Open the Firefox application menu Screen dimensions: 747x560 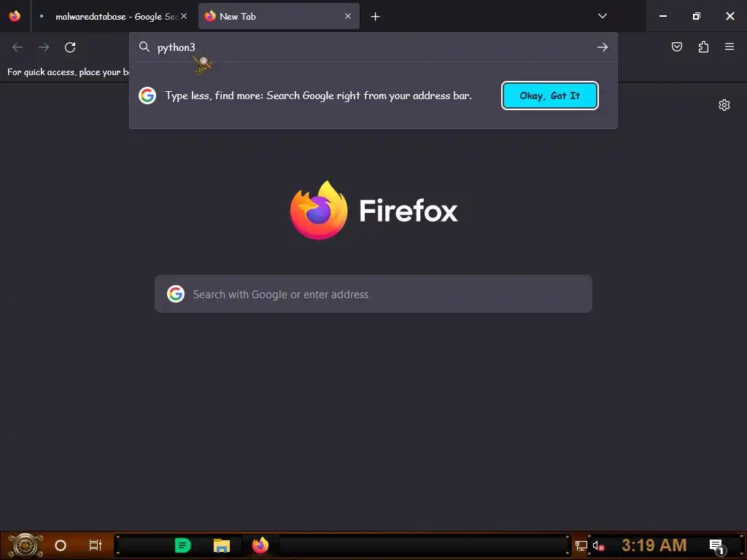point(729,47)
